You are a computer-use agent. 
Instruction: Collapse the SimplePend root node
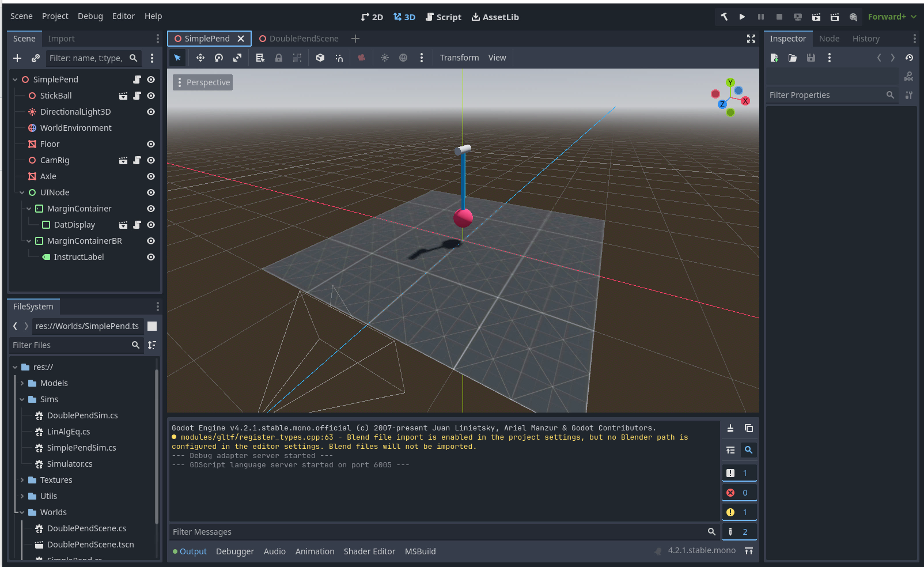[15, 80]
